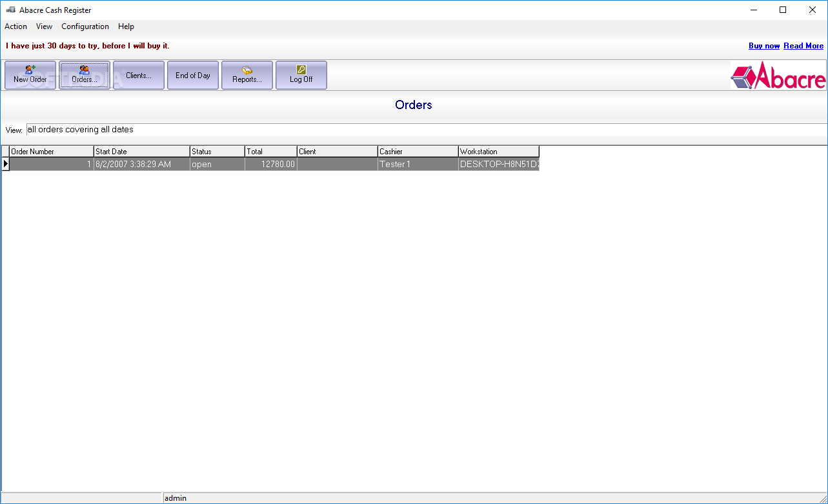Click the app icon in the title bar
The image size is (828, 504).
click(x=10, y=10)
